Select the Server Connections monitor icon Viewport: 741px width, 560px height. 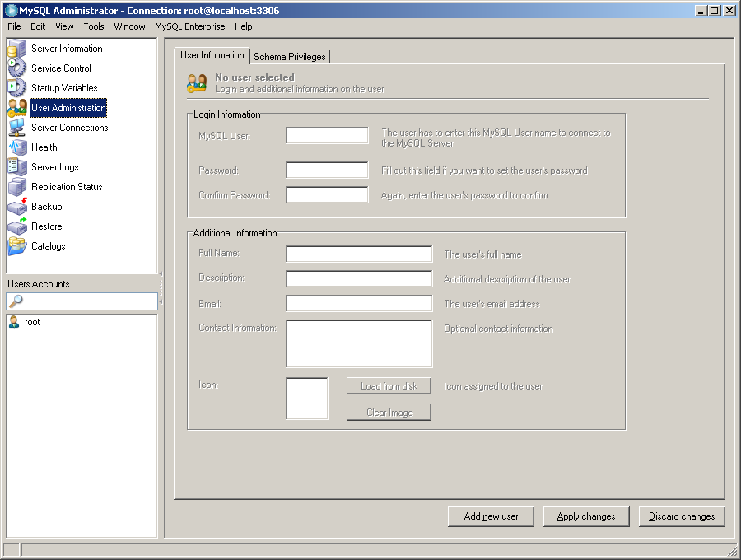[16, 128]
